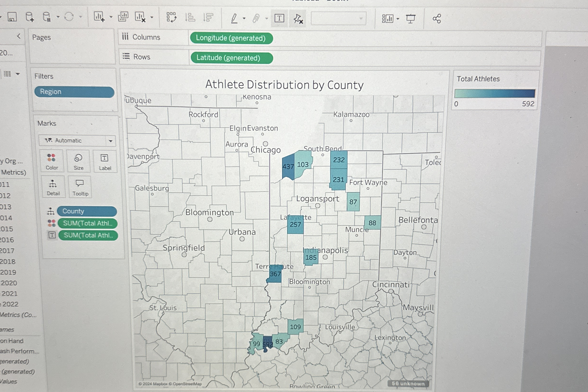
Task: Expand the Show Me cards dropdown arrow
Action: pyautogui.click(x=398, y=19)
